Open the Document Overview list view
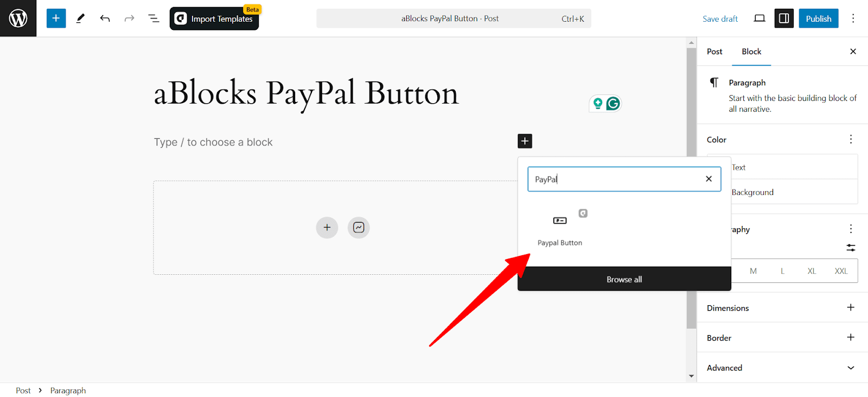Viewport: 868px width, 397px height. point(154,18)
